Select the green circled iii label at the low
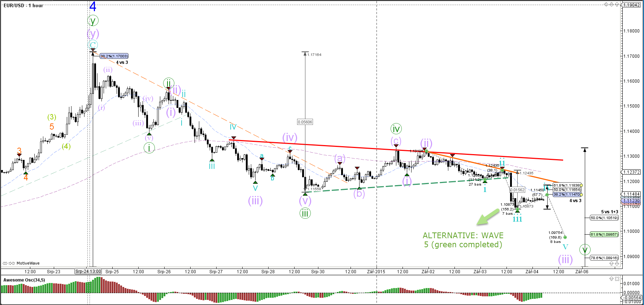The width and height of the screenshot is (644, 305). tap(305, 213)
